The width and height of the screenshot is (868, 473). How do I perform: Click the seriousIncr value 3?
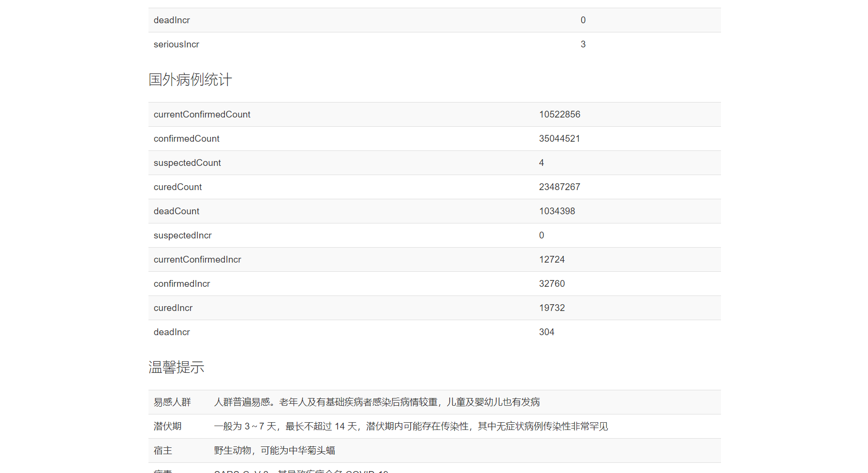tap(583, 44)
